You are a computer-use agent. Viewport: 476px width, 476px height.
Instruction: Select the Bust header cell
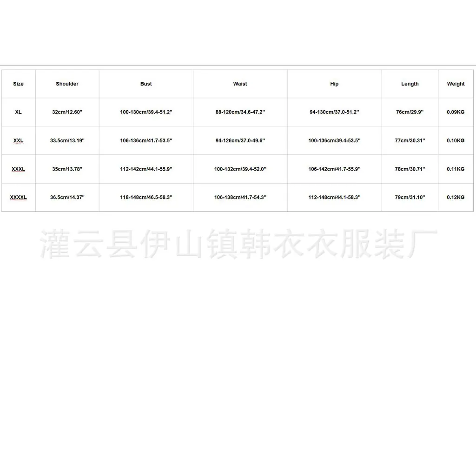[146, 84]
